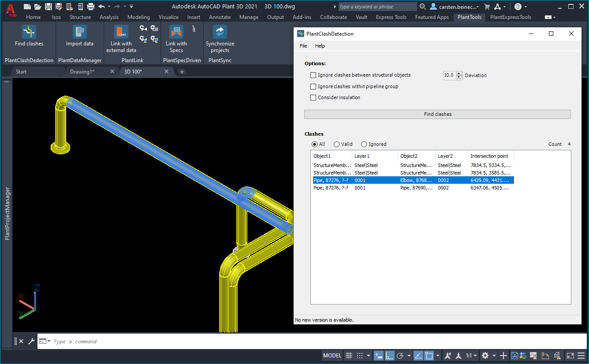This screenshot has width=589, height=364.
Task: Open the user account carsten.beinec dropdown
Action: [478, 7]
